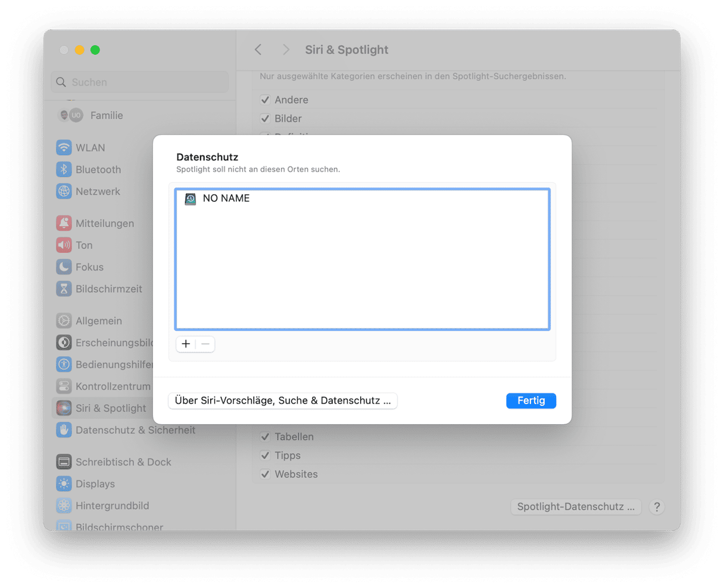Screen dimensions: 724x588
Task: Click the Bildschirmzeit hourglass icon
Action: tap(64, 289)
